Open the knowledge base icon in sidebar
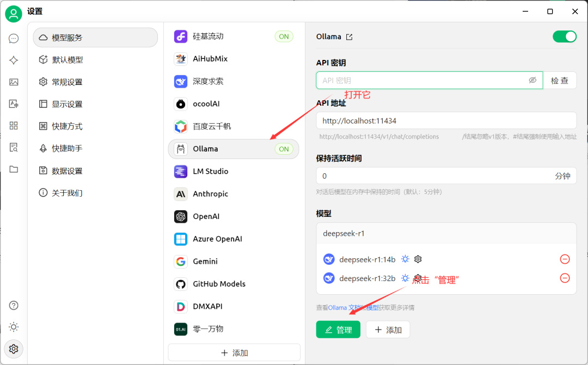This screenshot has height=365, width=588. coord(14,147)
